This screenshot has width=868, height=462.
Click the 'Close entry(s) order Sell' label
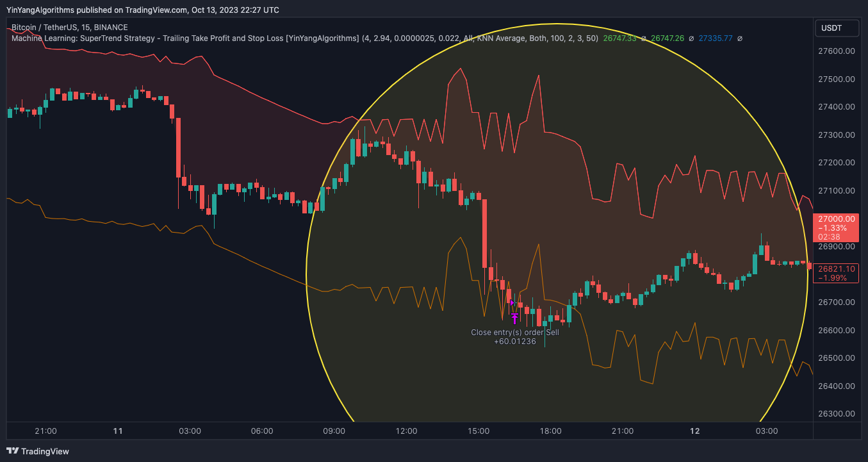click(515, 332)
